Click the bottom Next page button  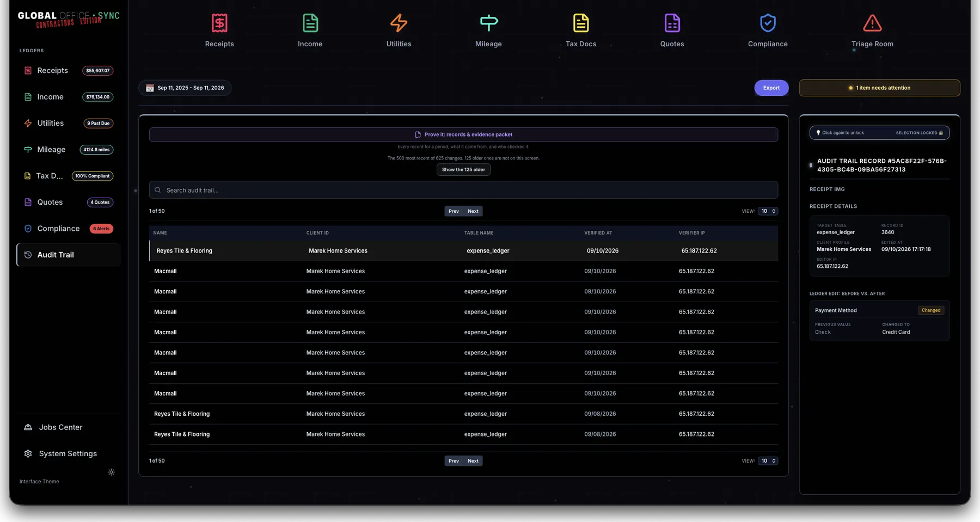(473, 461)
